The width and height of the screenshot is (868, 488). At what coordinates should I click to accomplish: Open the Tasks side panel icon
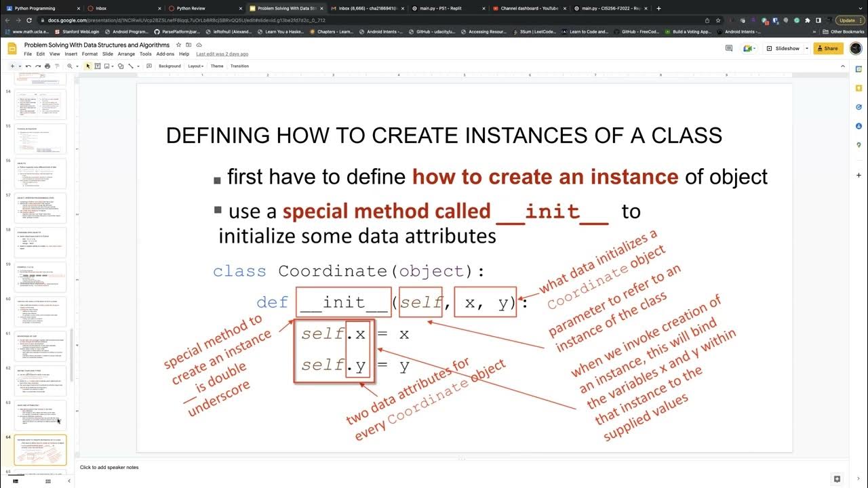point(859,106)
